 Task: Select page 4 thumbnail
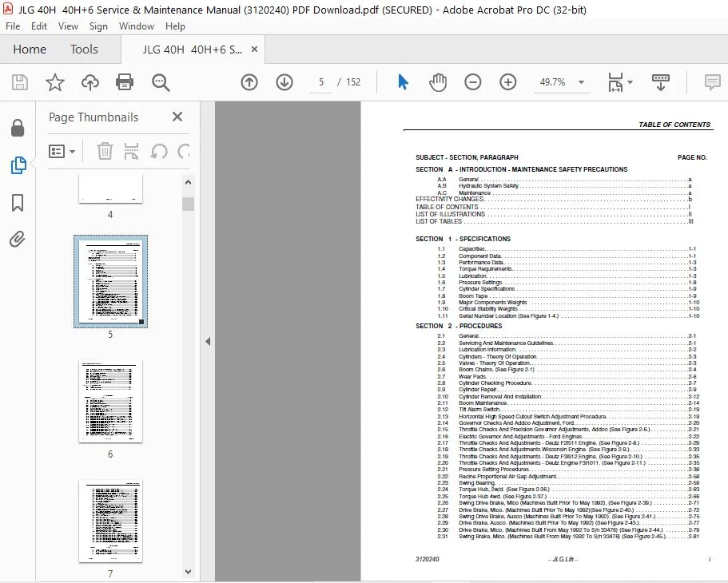(110, 189)
